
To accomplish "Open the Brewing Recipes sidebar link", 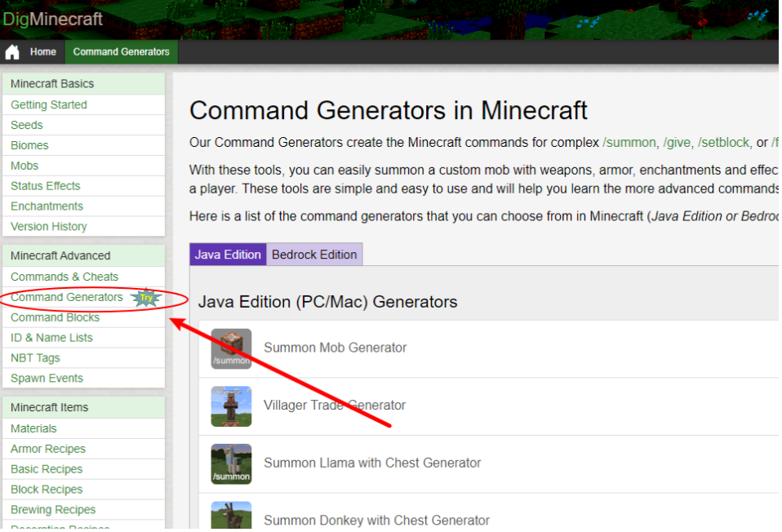I will (53, 510).
